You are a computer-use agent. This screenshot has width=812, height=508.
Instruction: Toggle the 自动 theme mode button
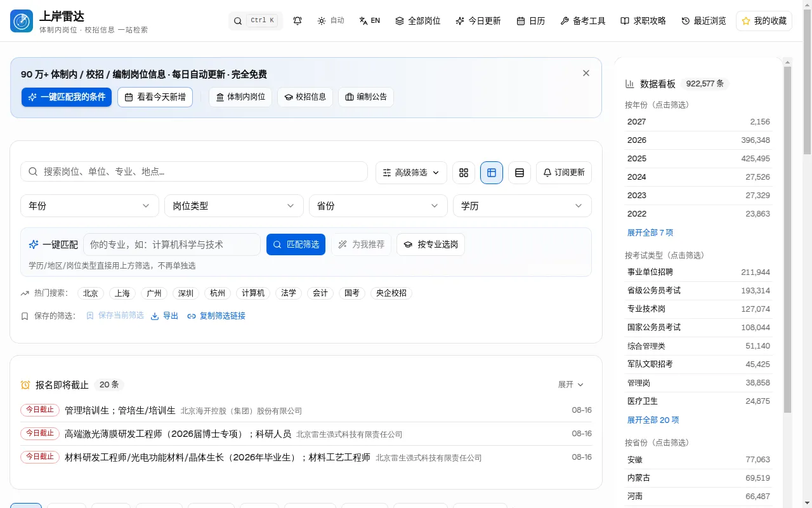point(331,21)
